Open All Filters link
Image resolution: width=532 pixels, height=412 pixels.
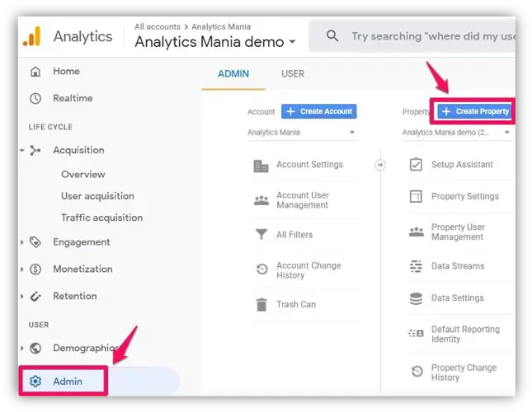point(294,235)
